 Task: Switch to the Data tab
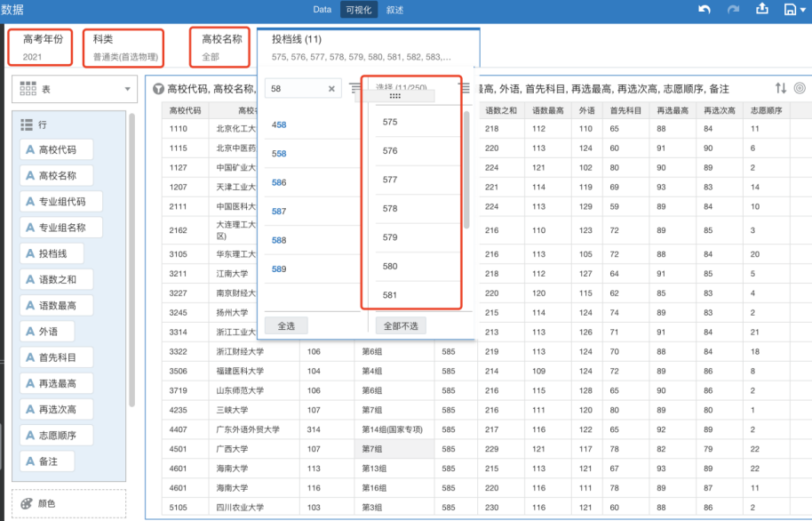[x=322, y=9]
